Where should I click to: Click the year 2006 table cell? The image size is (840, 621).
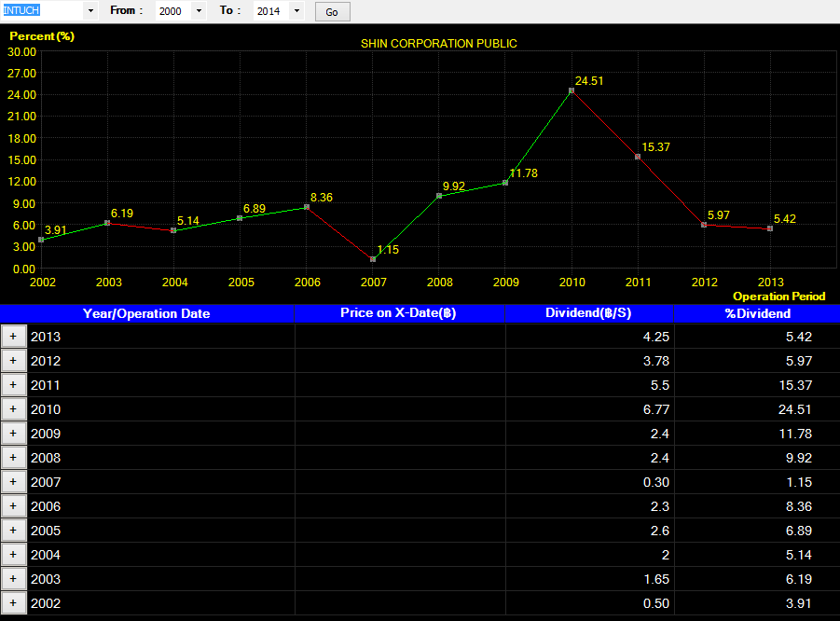(160, 505)
